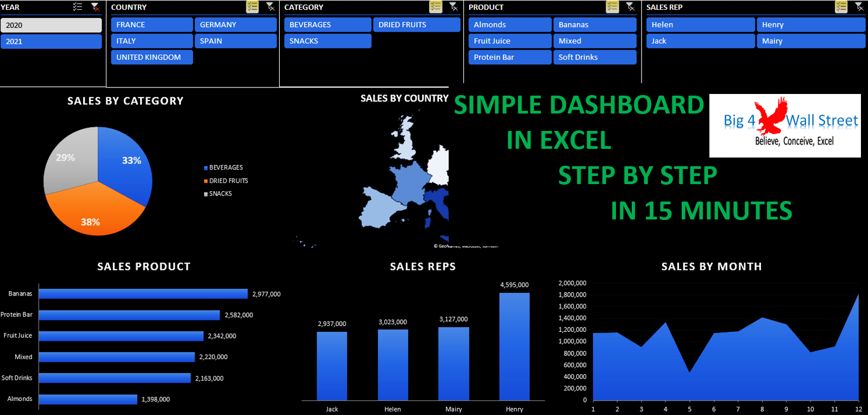Toggle multi-select on the CATEGORY slicer

[x=436, y=7]
